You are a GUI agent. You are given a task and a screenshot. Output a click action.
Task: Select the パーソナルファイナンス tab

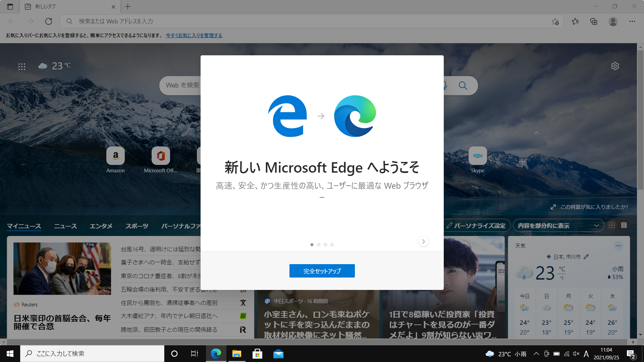181,226
